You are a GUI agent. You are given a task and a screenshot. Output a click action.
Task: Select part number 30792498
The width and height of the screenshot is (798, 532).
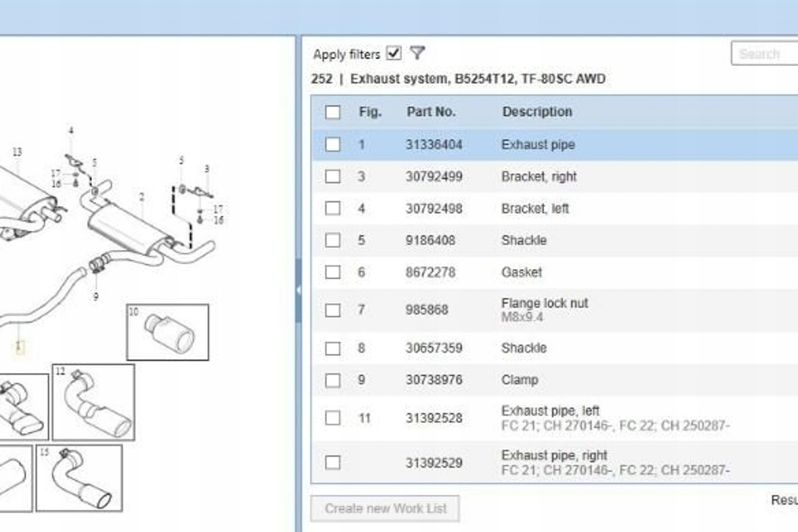(x=434, y=208)
